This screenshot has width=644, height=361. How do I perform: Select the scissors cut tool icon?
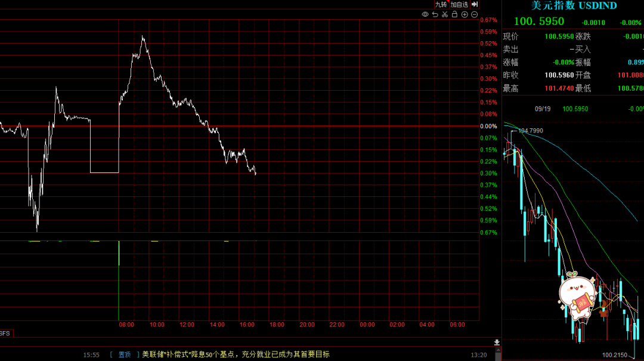click(445, 14)
